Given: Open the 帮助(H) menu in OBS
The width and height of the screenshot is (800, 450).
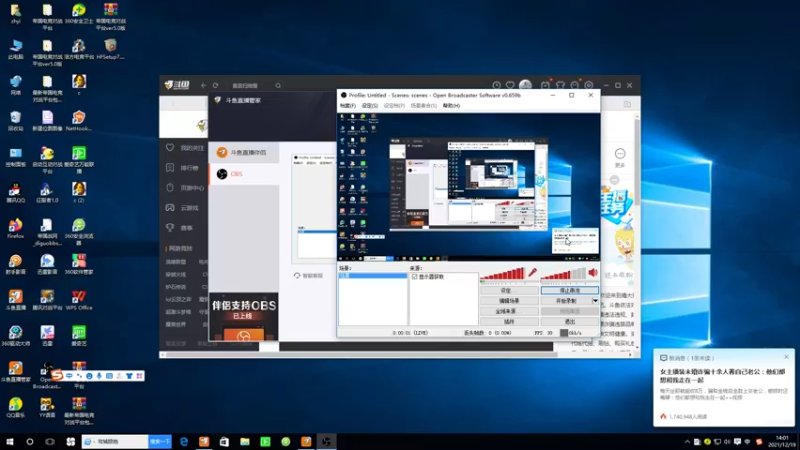Looking at the screenshot, I should (452, 106).
